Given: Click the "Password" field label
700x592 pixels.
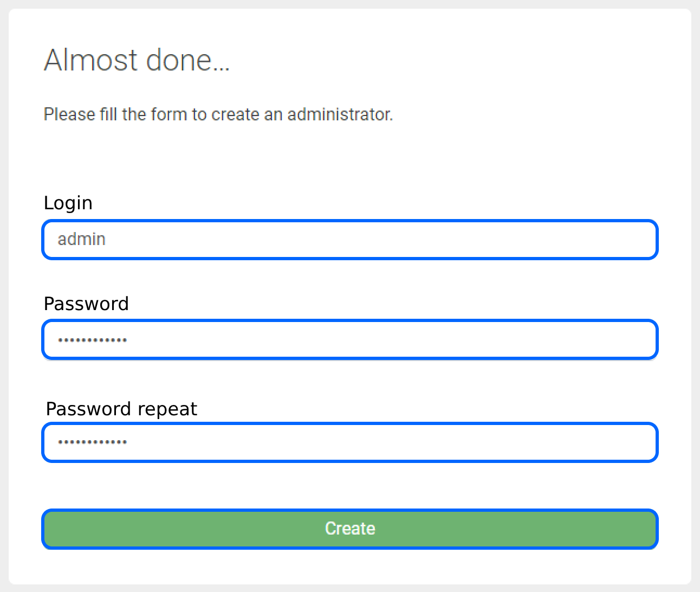Looking at the screenshot, I should pos(86,304).
